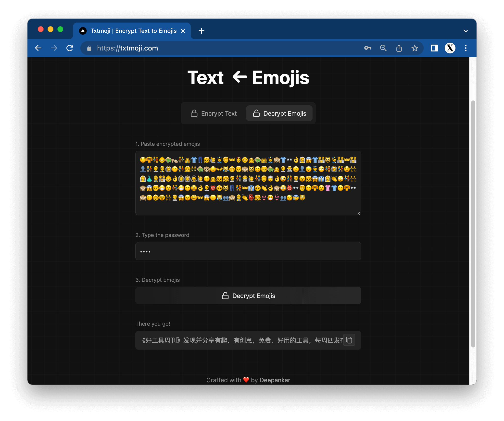Reload the page

70,48
